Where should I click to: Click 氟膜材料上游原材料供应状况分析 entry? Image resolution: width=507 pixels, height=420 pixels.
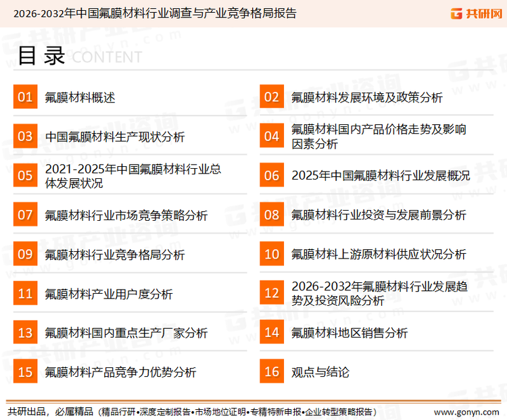(379, 255)
